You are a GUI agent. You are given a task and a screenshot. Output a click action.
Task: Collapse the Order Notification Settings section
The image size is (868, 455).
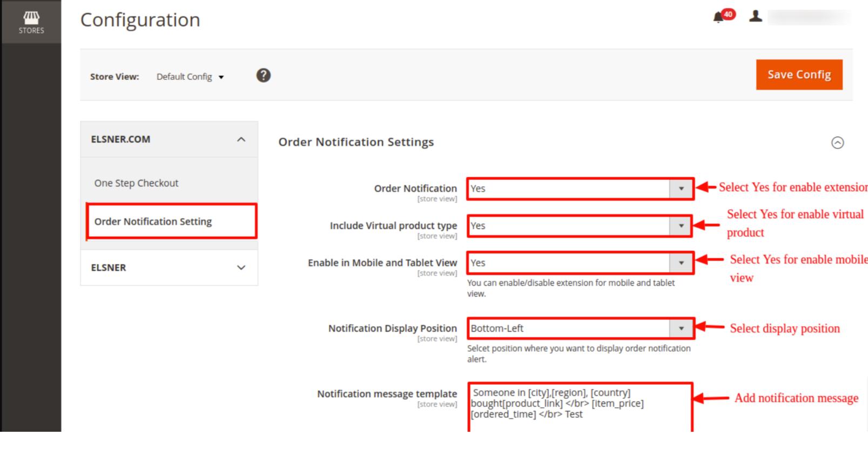click(x=837, y=143)
